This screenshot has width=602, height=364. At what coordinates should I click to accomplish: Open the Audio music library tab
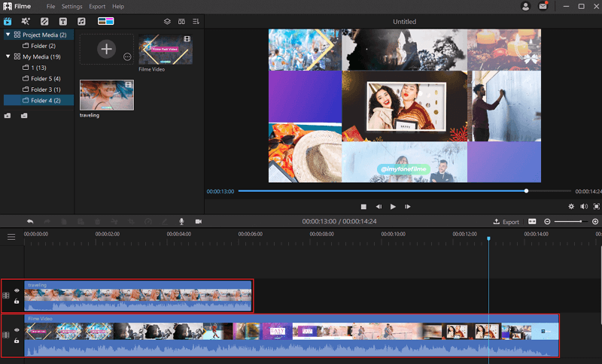[x=81, y=21]
